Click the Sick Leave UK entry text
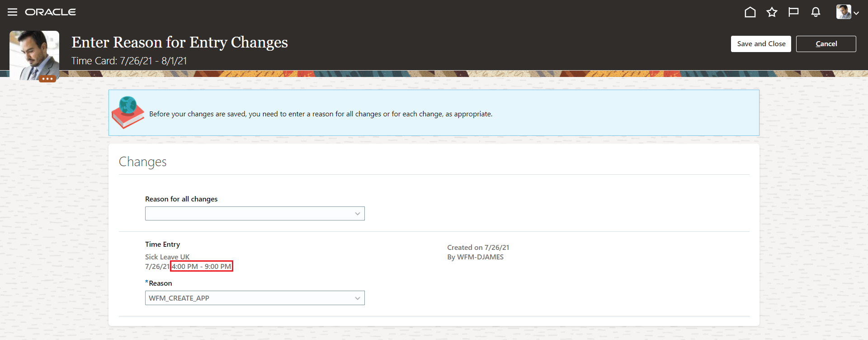868x340 pixels. 167,257
